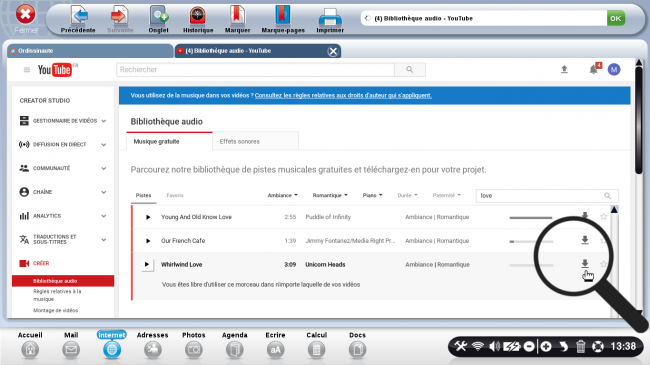Click the volume speaker tray icon
Image resolution: width=650 pixels, height=365 pixels.
(494, 346)
